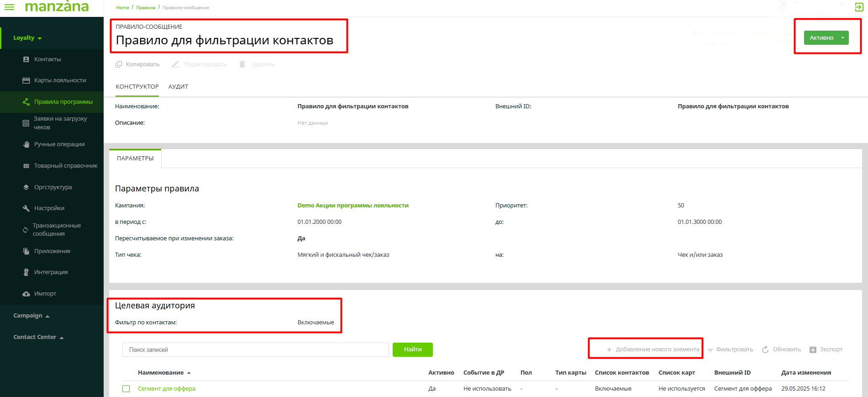Image resolution: width=868 pixels, height=397 pixels.
Task: Expand the Campaign menu section
Action: pos(31,316)
